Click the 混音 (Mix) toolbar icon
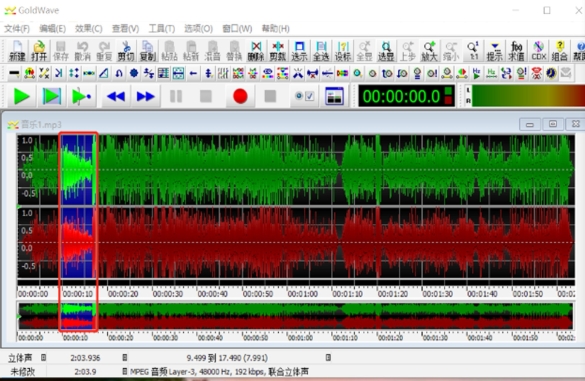Screen dimensions: 585x381 click(213, 51)
